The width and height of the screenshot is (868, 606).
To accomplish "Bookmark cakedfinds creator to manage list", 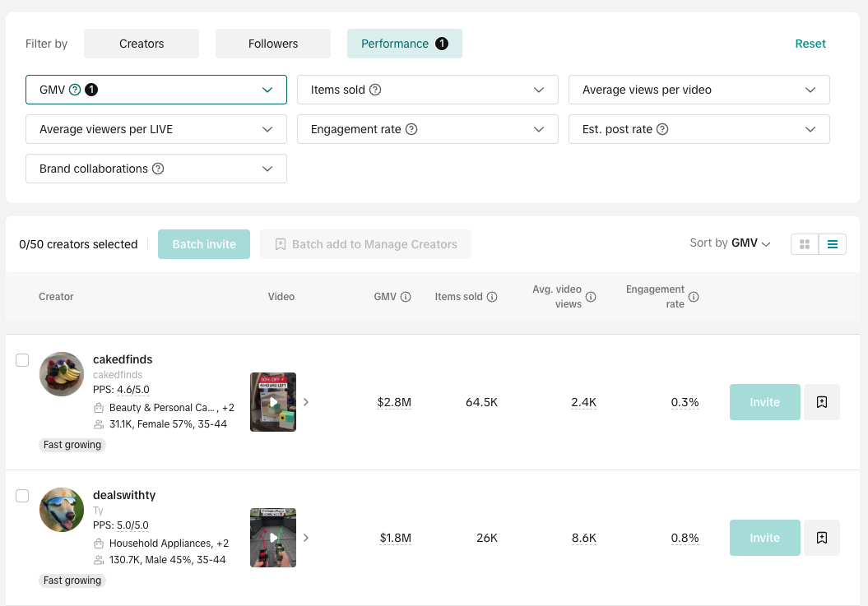I will point(821,402).
